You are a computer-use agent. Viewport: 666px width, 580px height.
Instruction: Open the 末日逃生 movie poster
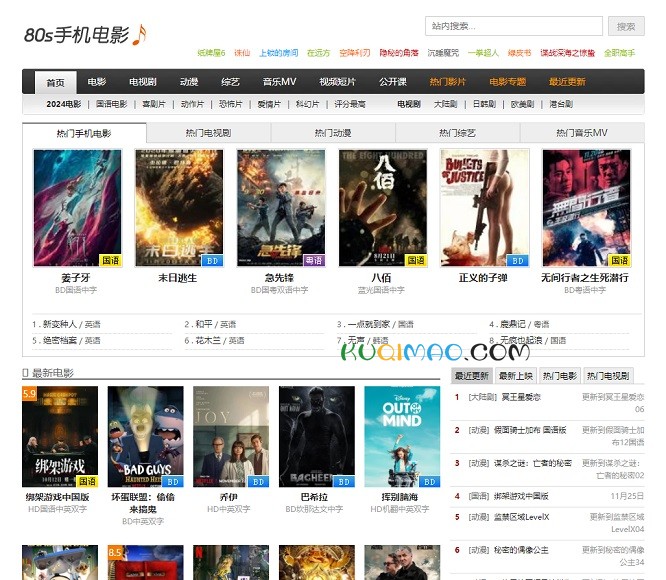coord(179,208)
